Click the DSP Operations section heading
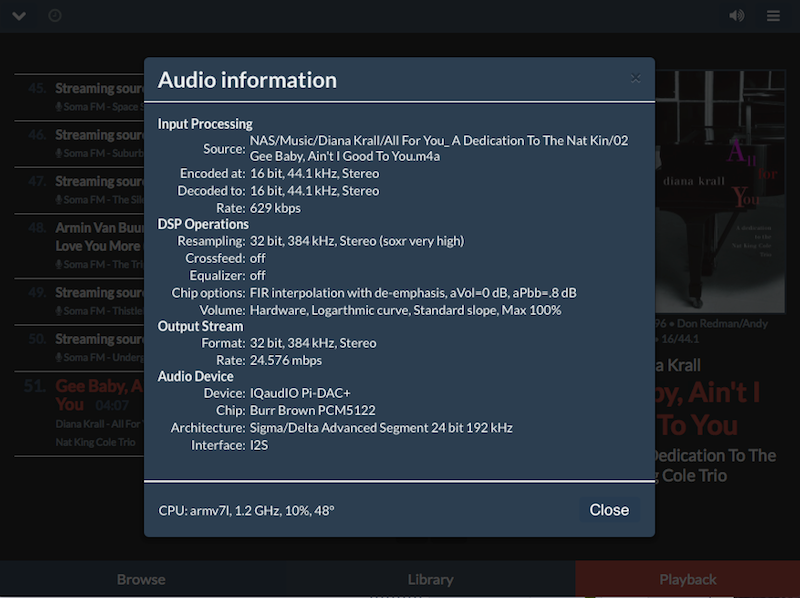Image resolution: width=800 pixels, height=598 pixels. pos(203,224)
